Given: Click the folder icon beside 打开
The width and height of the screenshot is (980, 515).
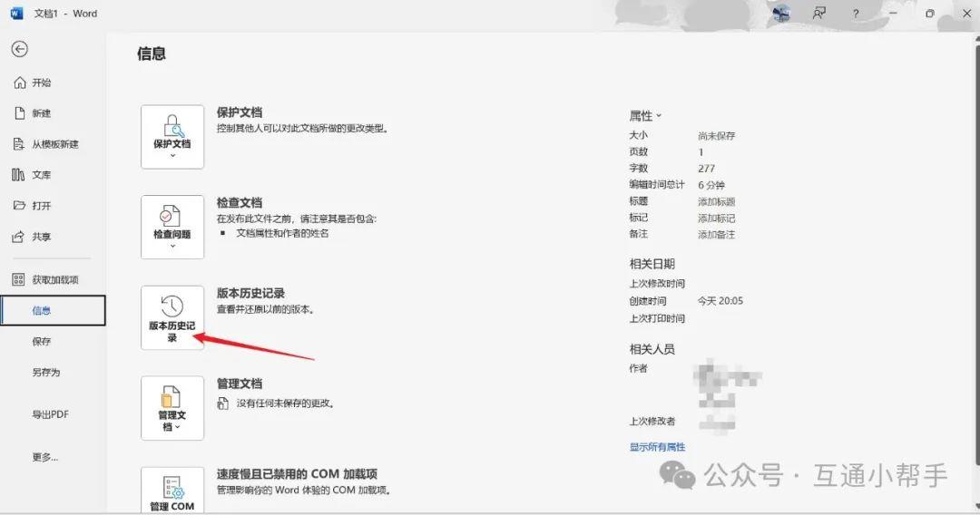Looking at the screenshot, I should [x=19, y=206].
